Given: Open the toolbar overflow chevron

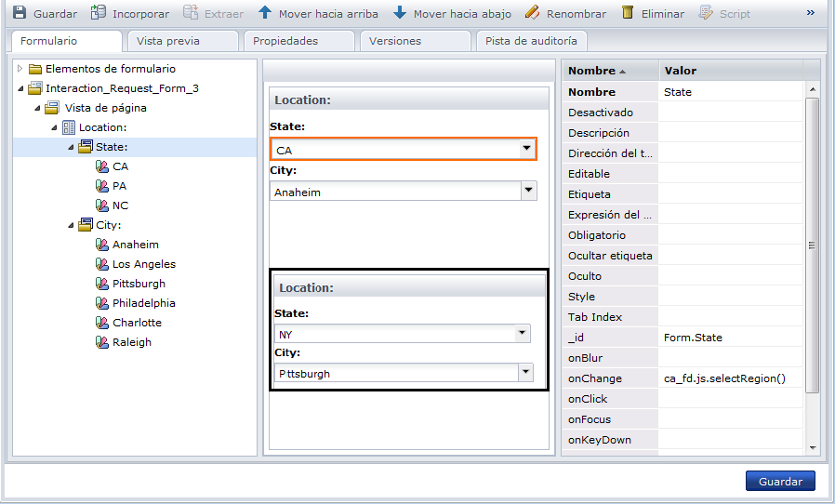Looking at the screenshot, I should [811, 12].
